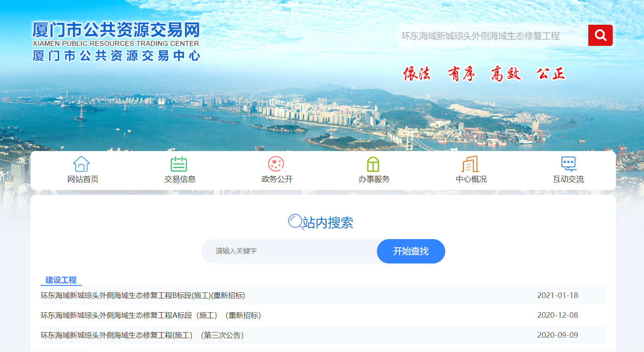Click the 厦门市公共资源交易网 site logo
The width and height of the screenshot is (644, 352).
point(116,41)
